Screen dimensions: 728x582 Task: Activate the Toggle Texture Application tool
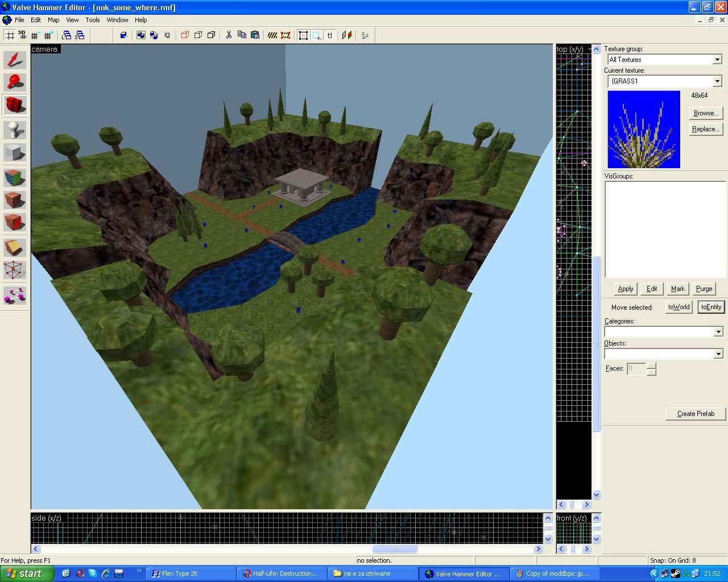click(15, 177)
